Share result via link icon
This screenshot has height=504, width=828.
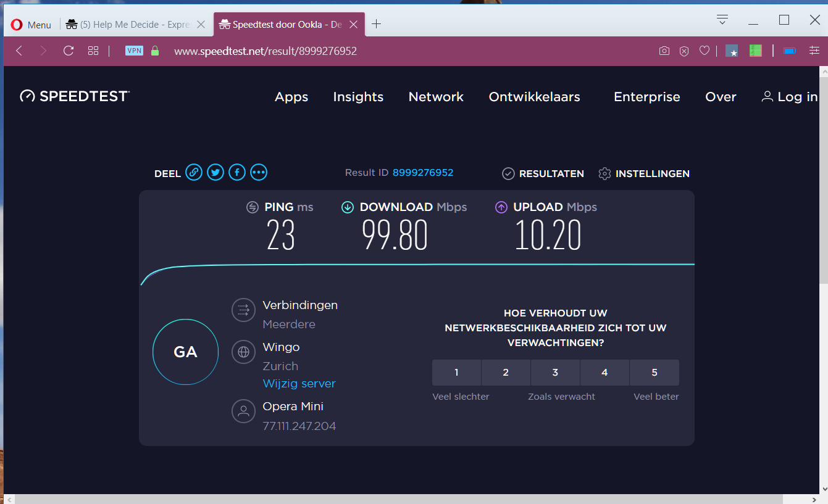tap(194, 172)
